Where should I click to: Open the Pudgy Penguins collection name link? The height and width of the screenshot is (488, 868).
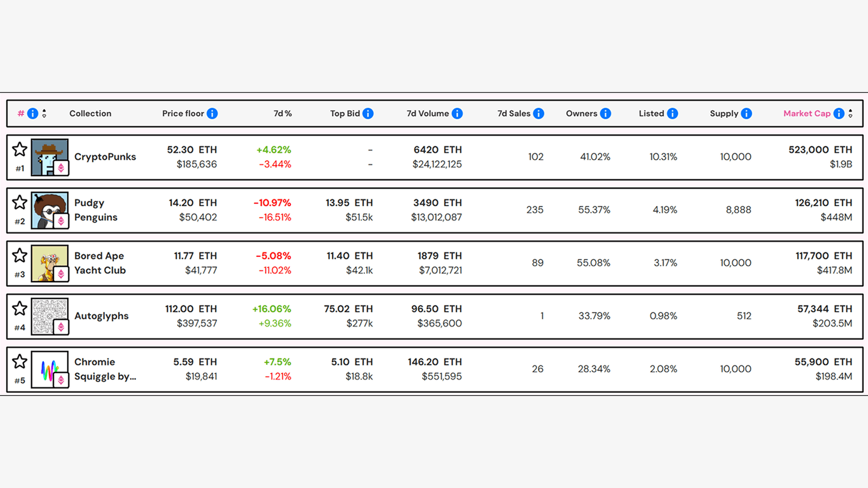tap(96, 210)
